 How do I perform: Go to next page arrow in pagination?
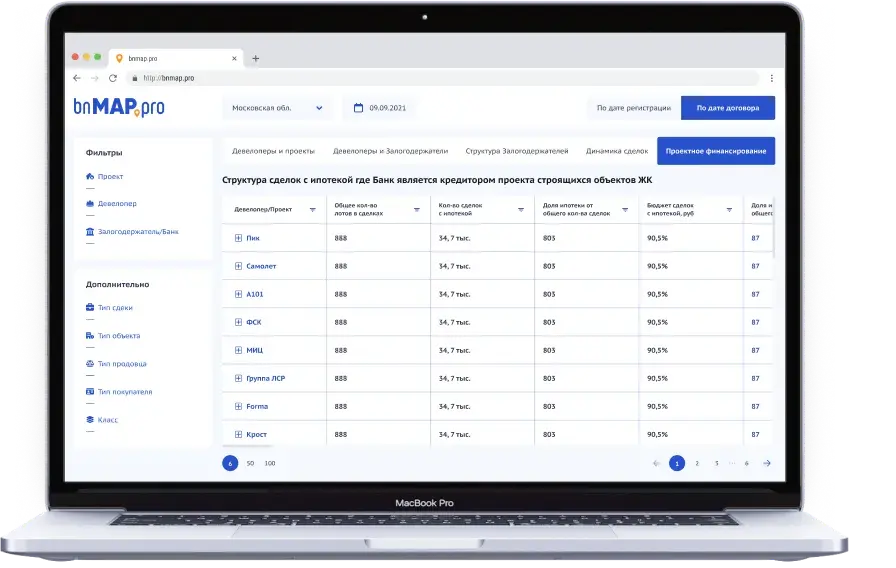(767, 463)
